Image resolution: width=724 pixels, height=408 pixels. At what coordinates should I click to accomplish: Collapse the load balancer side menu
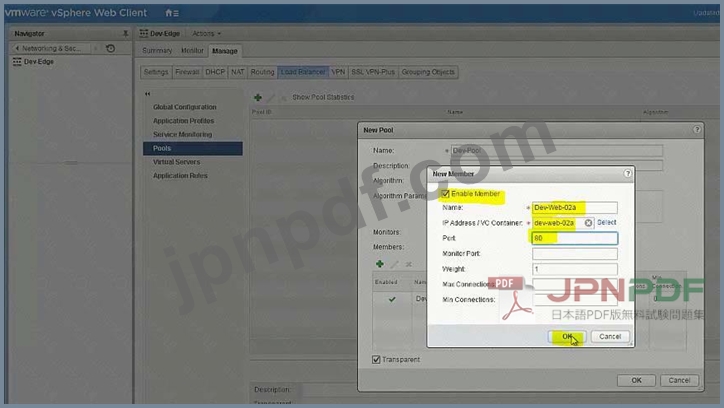[147, 94]
